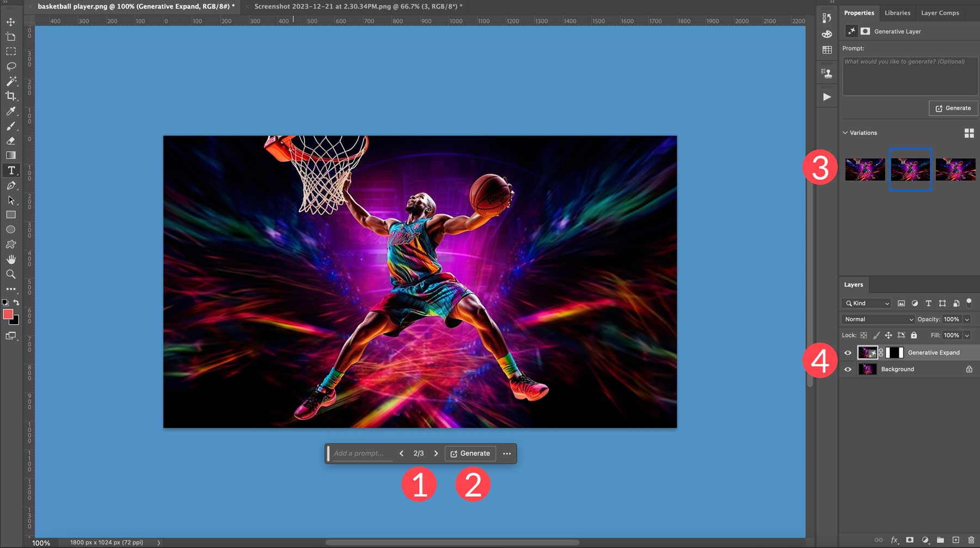Click the Generate button on the contextual taskbar

[x=471, y=453]
